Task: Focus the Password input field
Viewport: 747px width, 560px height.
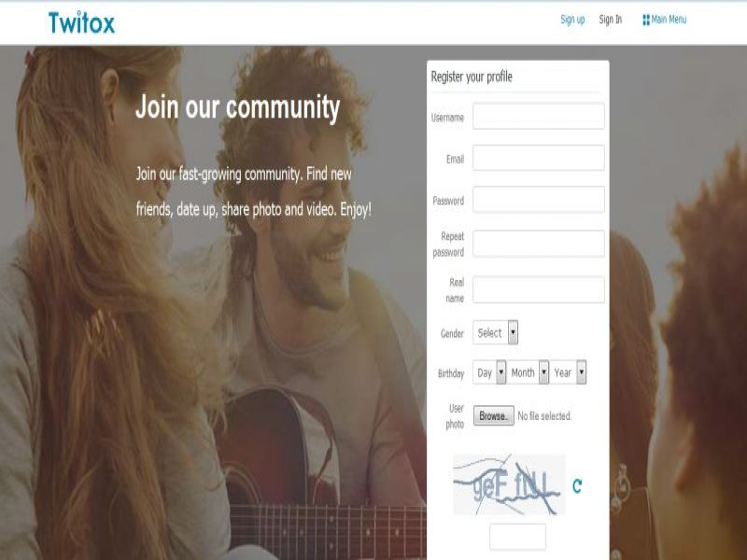Action: tap(539, 199)
